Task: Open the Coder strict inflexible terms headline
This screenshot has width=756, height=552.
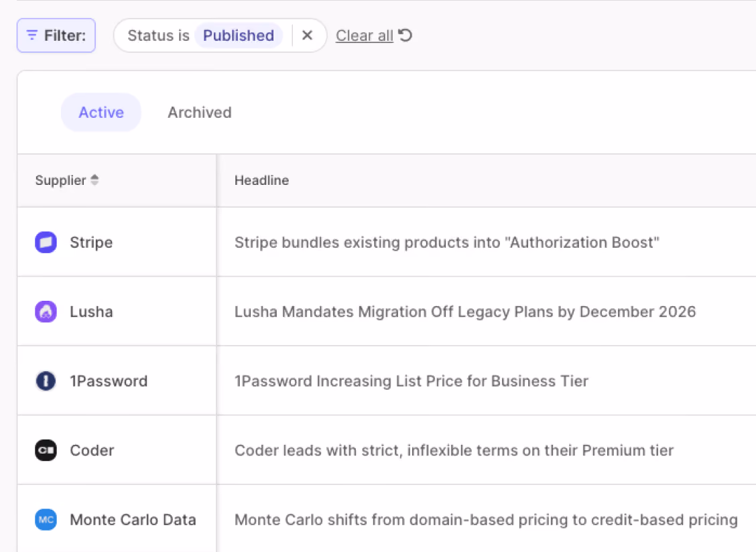Action: coord(454,450)
